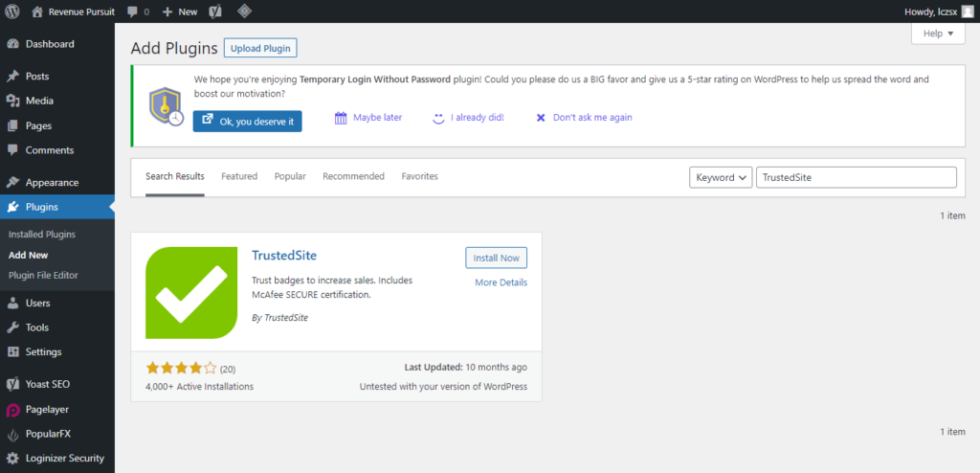Click the Upload Plugin button

pos(260,48)
